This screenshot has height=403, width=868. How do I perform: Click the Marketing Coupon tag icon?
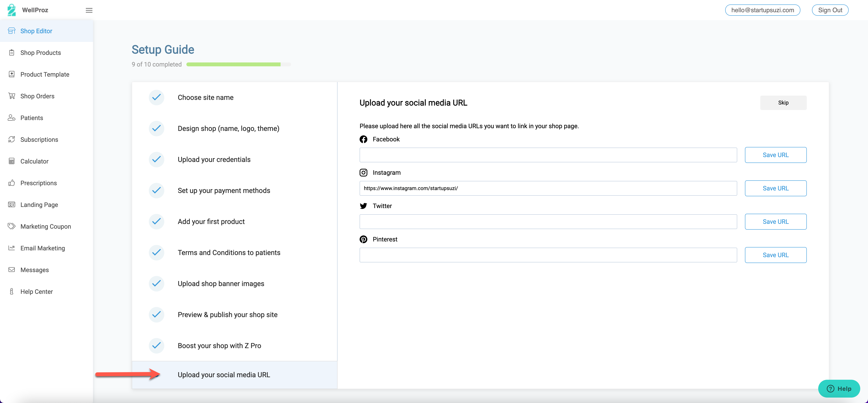(x=12, y=226)
